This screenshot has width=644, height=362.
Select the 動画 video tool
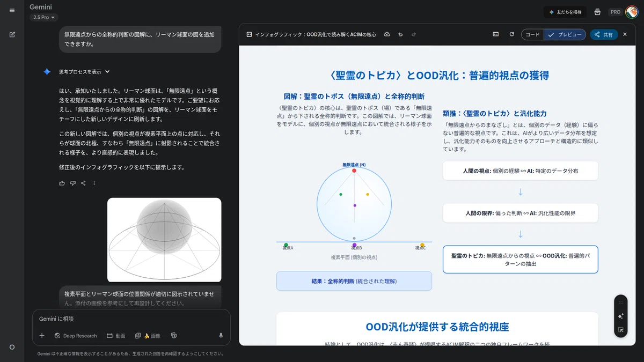pos(116,336)
